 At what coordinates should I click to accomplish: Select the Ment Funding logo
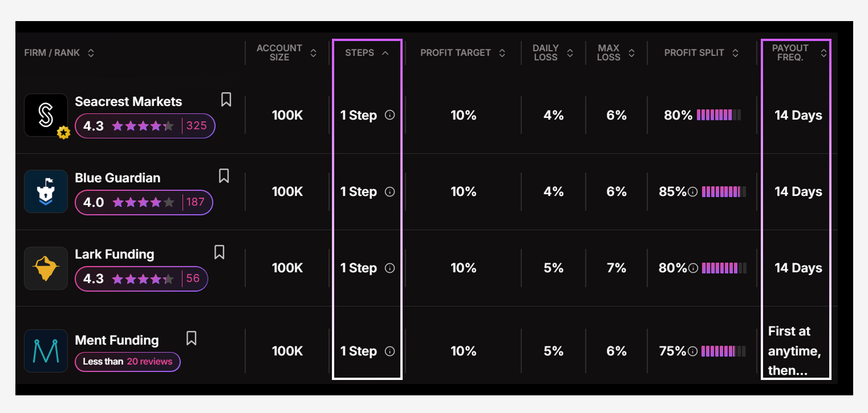pos(46,351)
